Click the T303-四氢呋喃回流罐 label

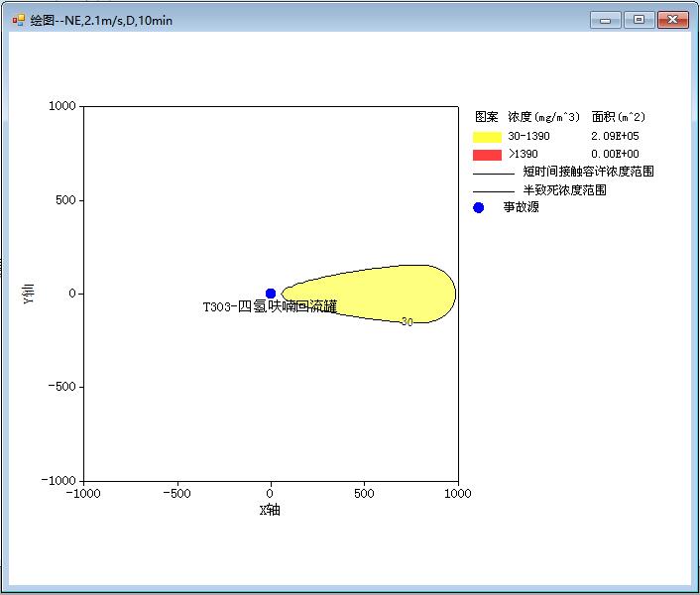pyautogui.click(x=270, y=306)
